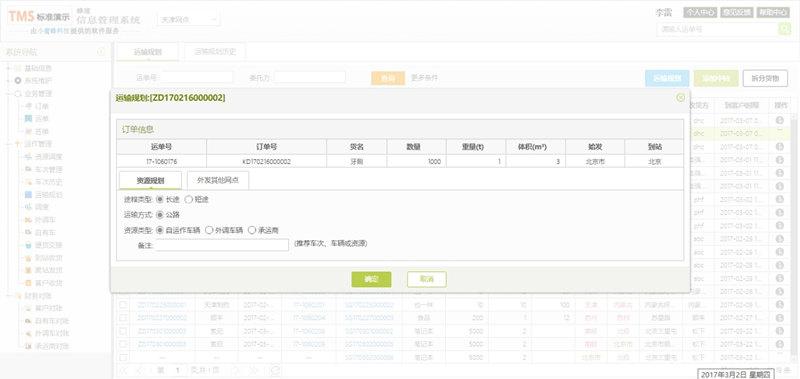
Task: Select the 长途 route type radio
Action: (160, 199)
